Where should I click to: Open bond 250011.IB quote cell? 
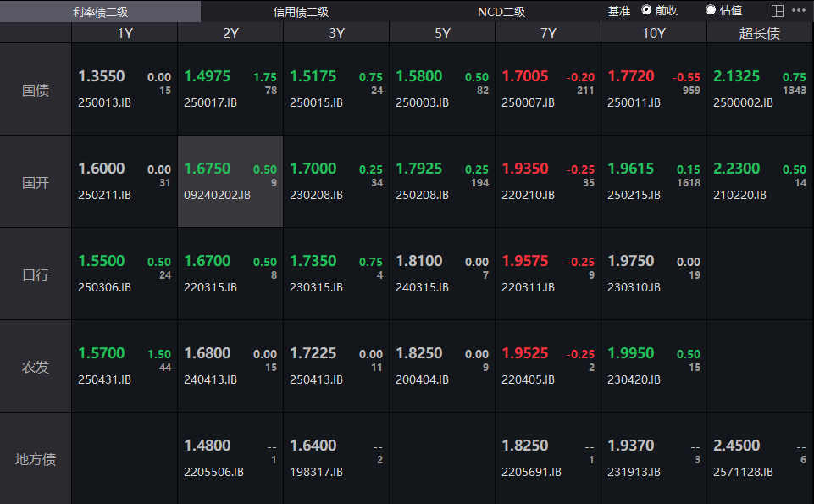pyautogui.click(x=653, y=90)
